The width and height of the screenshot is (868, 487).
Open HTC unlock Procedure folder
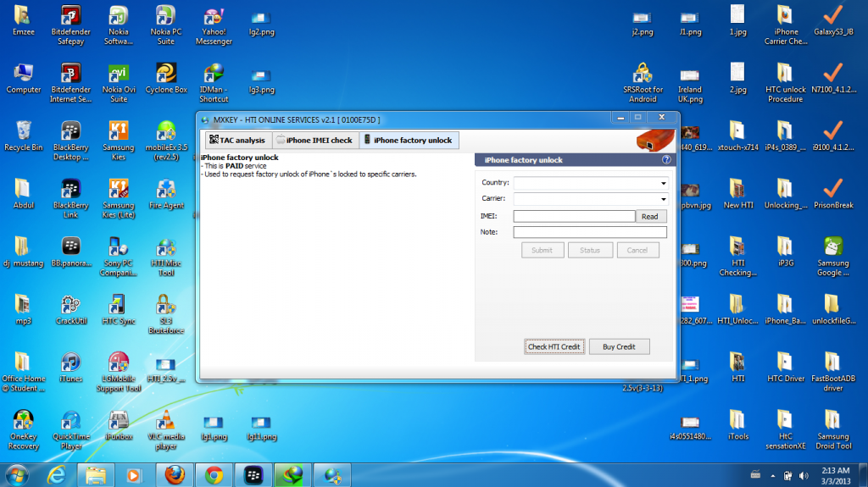[786, 83]
